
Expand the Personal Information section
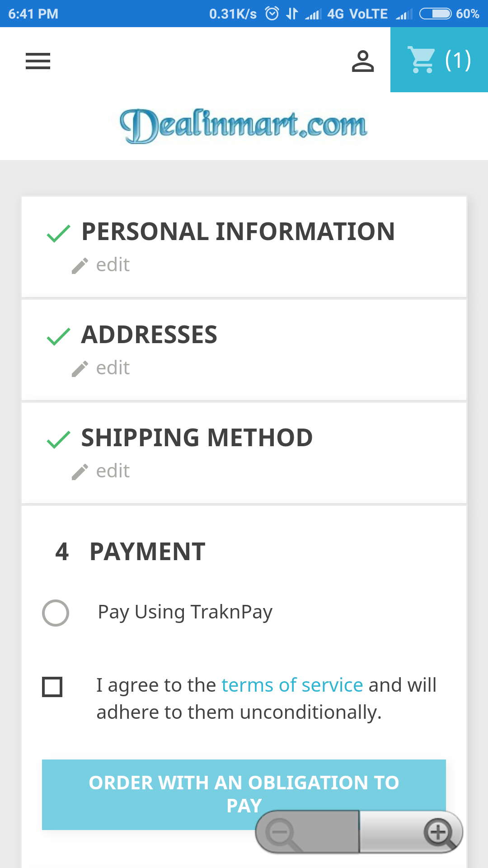tap(238, 232)
